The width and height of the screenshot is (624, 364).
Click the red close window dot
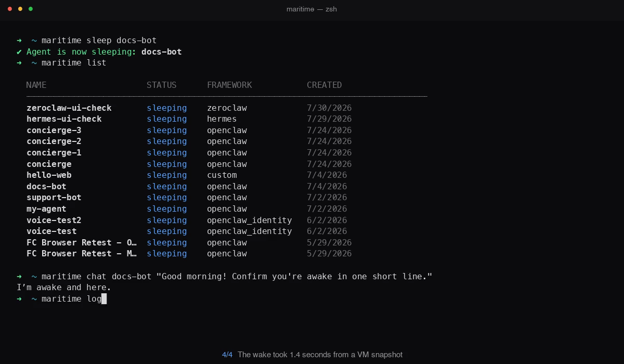coord(10,9)
